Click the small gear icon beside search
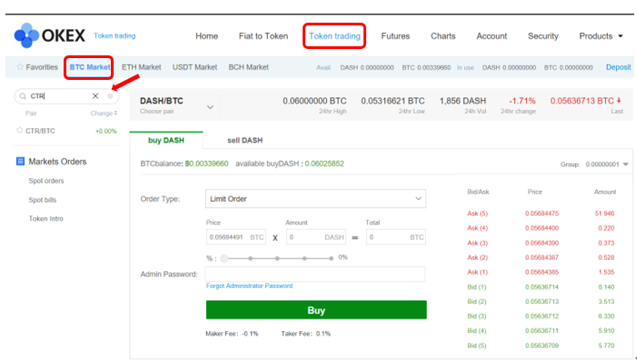637x364 pixels. coord(110,96)
